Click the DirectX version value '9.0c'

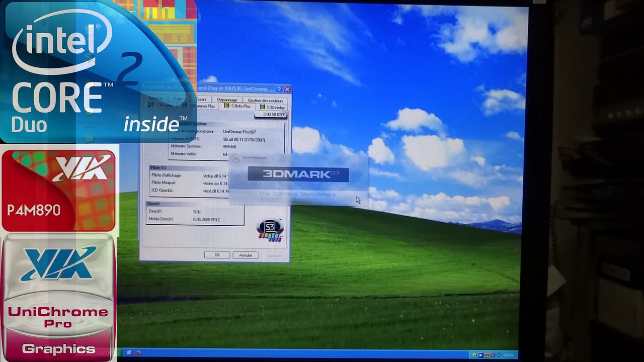197,212
